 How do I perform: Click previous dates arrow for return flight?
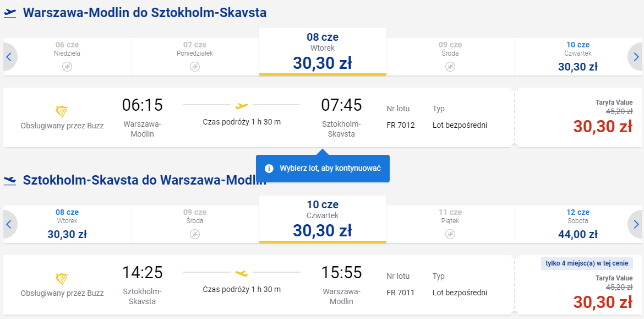coord(9,224)
